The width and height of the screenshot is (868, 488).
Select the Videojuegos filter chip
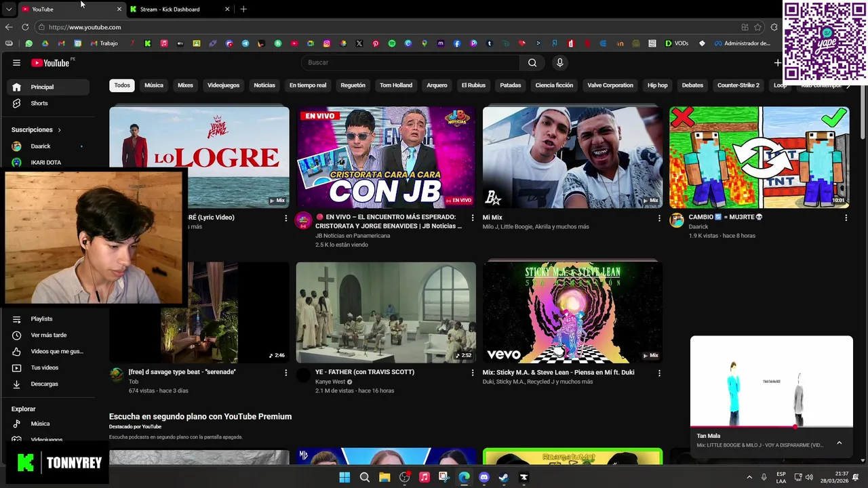point(223,85)
